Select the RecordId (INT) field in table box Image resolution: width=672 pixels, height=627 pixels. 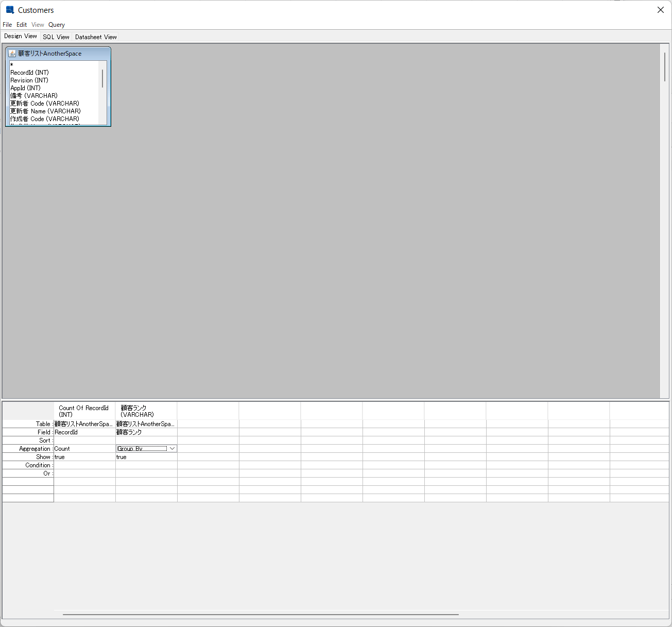54,73
